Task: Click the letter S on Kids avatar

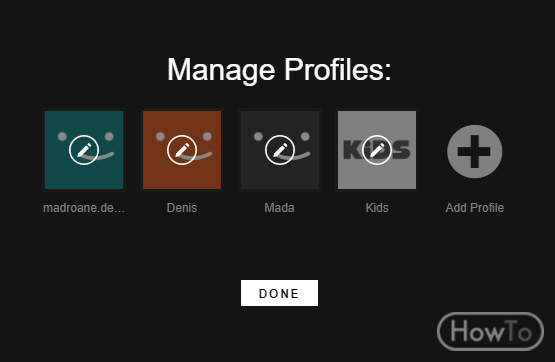Action: (401, 150)
